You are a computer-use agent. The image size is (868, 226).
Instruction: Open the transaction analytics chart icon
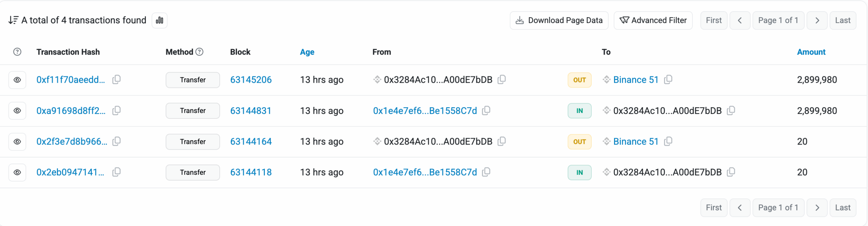tap(159, 20)
